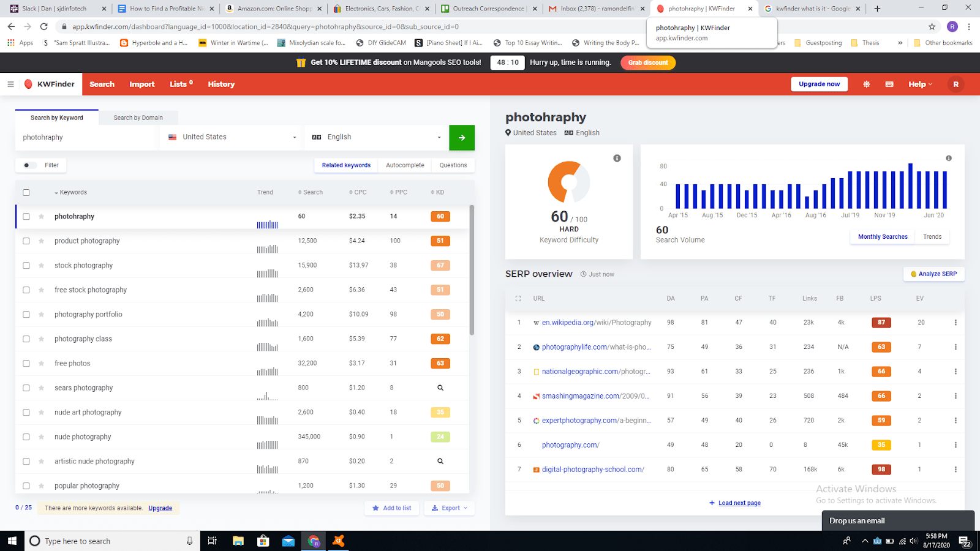Check the product photography checkbox
The image size is (980, 551).
click(x=26, y=241)
